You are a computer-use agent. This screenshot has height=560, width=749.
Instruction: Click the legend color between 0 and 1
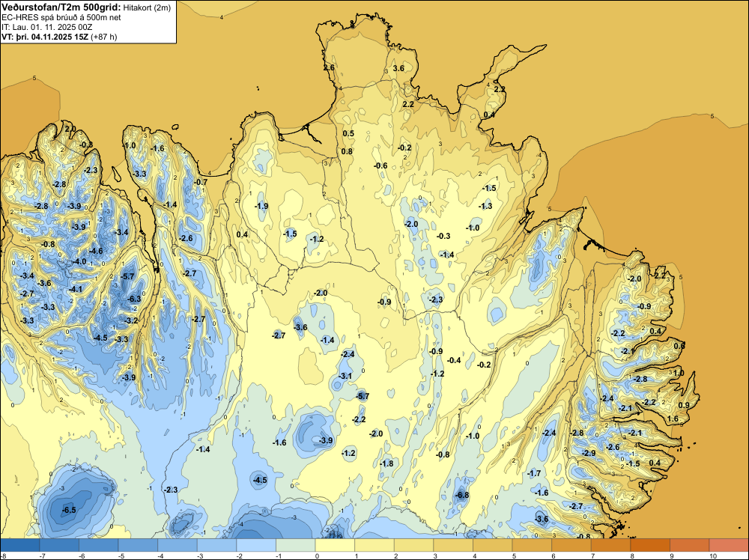pos(334,545)
